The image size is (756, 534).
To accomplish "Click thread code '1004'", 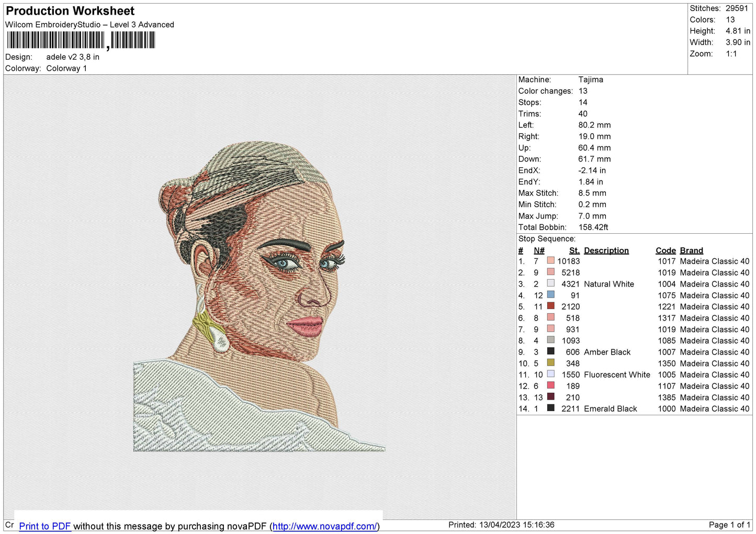I will click(x=667, y=284).
